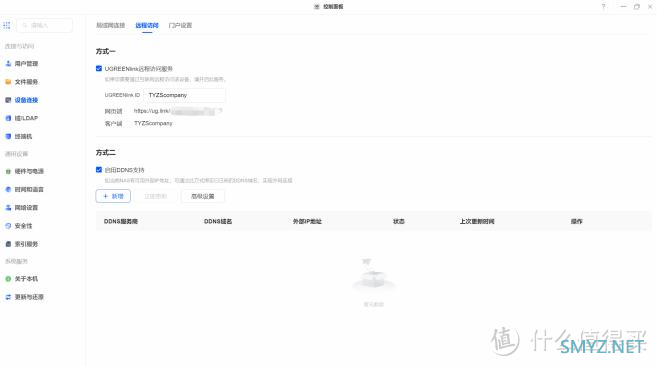Open 高级设置 advanced settings button
657x366 pixels.
tap(203, 196)
